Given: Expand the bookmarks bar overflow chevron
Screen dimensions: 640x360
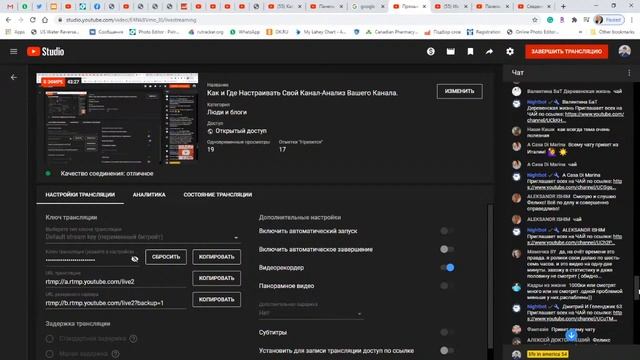Looking at the screenshot, I should point(580,32).
